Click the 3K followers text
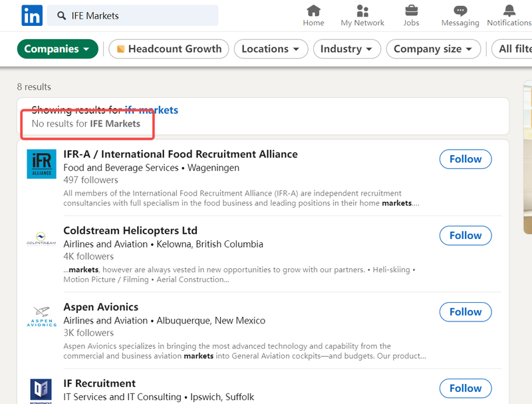The height and width of the screenshot is (404, 532). pos(88,333)
